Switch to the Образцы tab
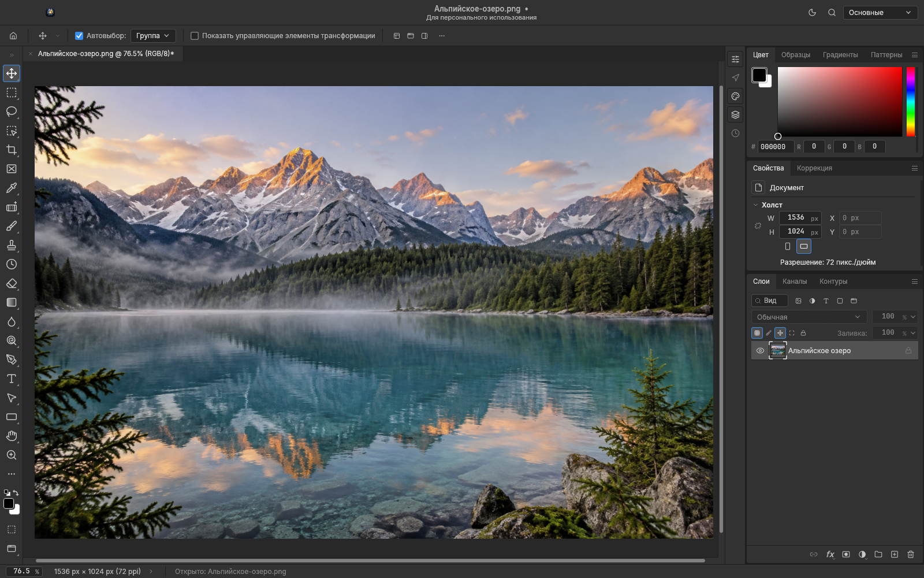 point(796,55)
